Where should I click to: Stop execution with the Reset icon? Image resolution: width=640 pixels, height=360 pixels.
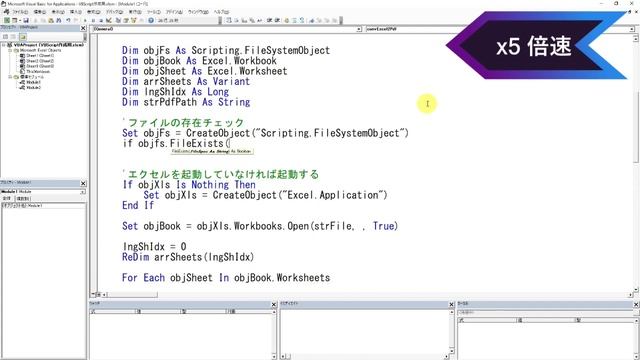101,20
